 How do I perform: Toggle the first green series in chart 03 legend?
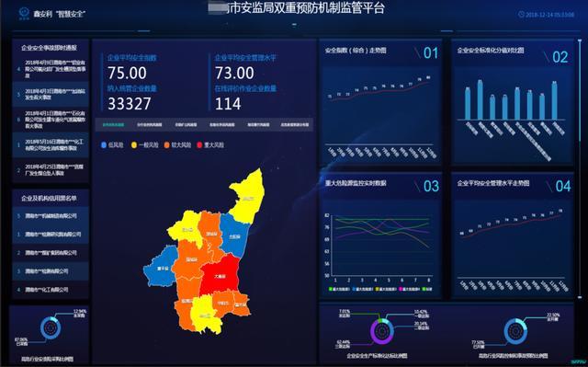pyautogui.click(x=339, y=289)
